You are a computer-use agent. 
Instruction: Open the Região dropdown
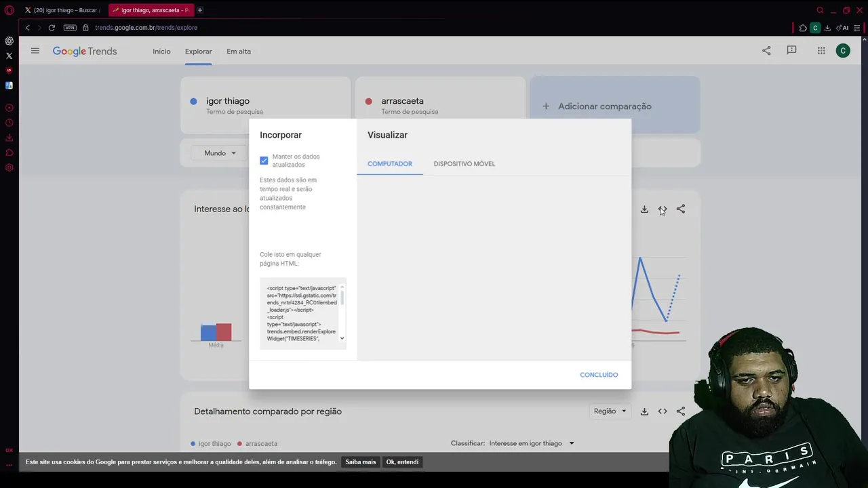(610, 411)
